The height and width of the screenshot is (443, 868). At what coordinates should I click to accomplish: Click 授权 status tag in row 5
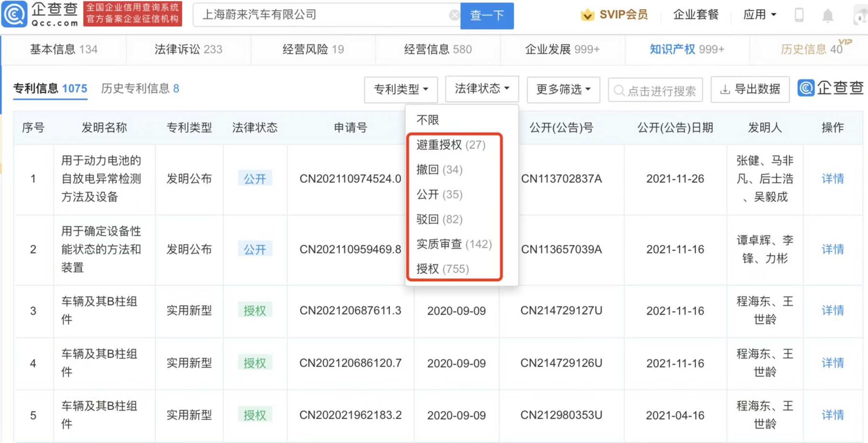click(x=255, y=415)
